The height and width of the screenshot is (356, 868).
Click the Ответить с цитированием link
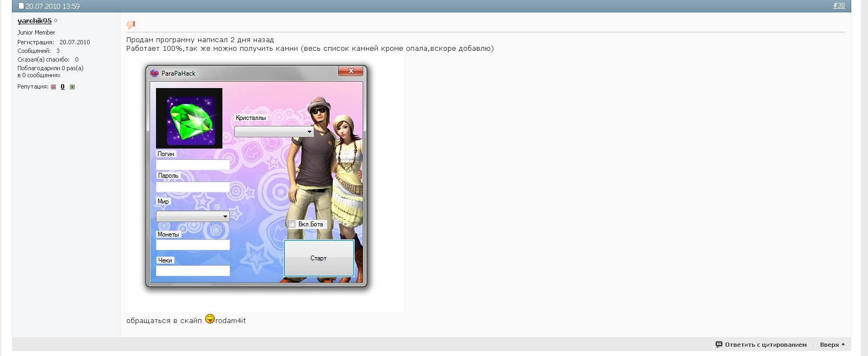click(765, 345)
